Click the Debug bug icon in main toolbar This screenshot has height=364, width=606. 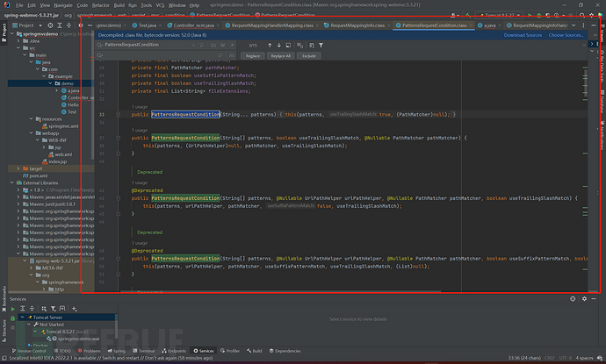(538, 15)
